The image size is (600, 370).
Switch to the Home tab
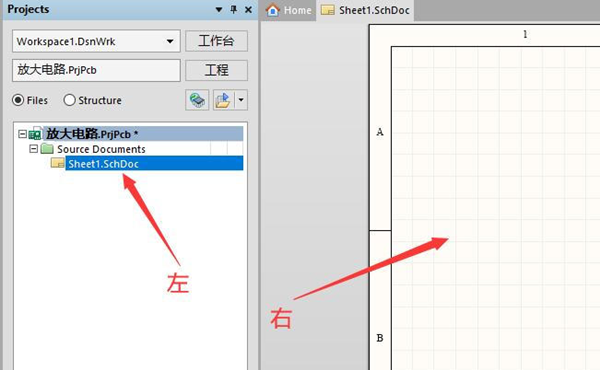click(289, 10)
